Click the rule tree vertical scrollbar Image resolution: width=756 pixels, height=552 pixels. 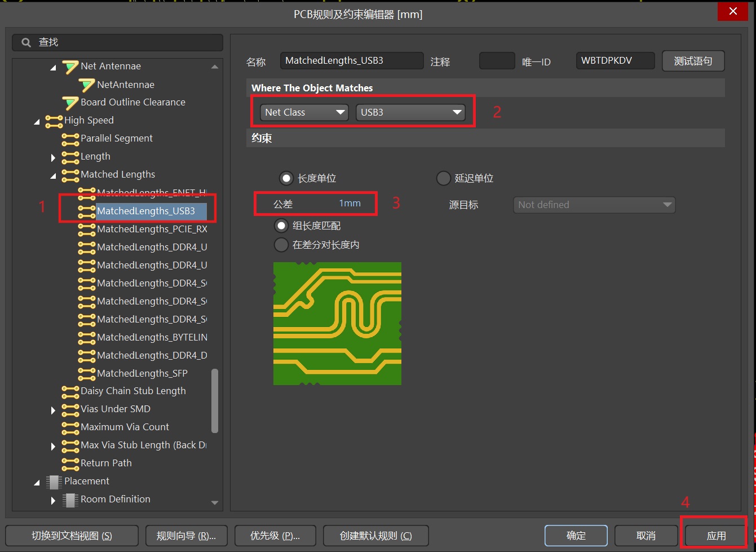215,400
